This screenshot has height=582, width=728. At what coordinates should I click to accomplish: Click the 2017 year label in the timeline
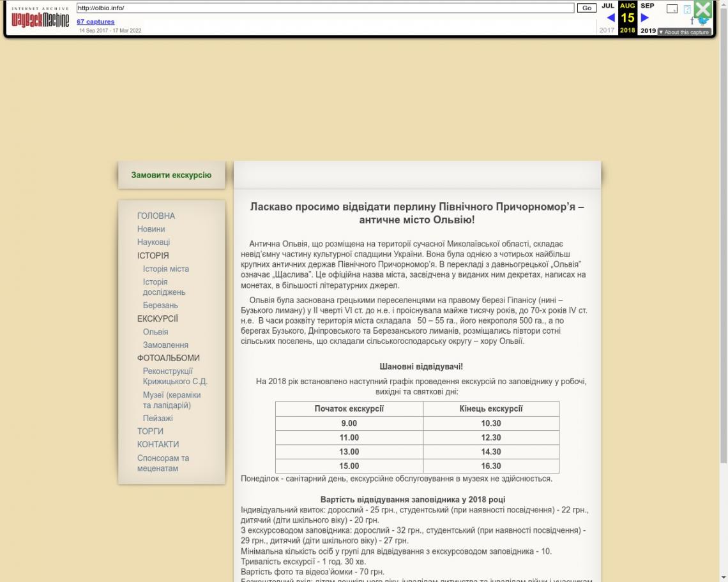point(607,30)
